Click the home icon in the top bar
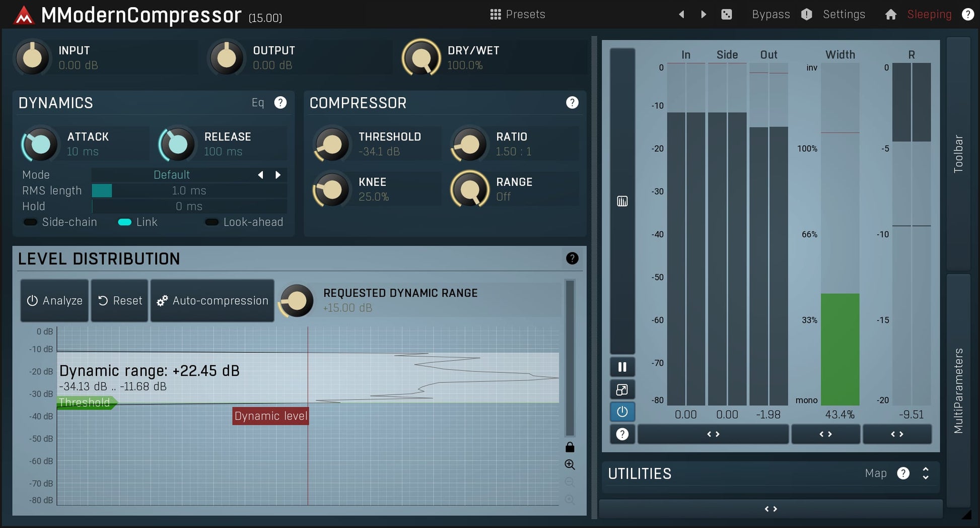 (x=890, y=14)
